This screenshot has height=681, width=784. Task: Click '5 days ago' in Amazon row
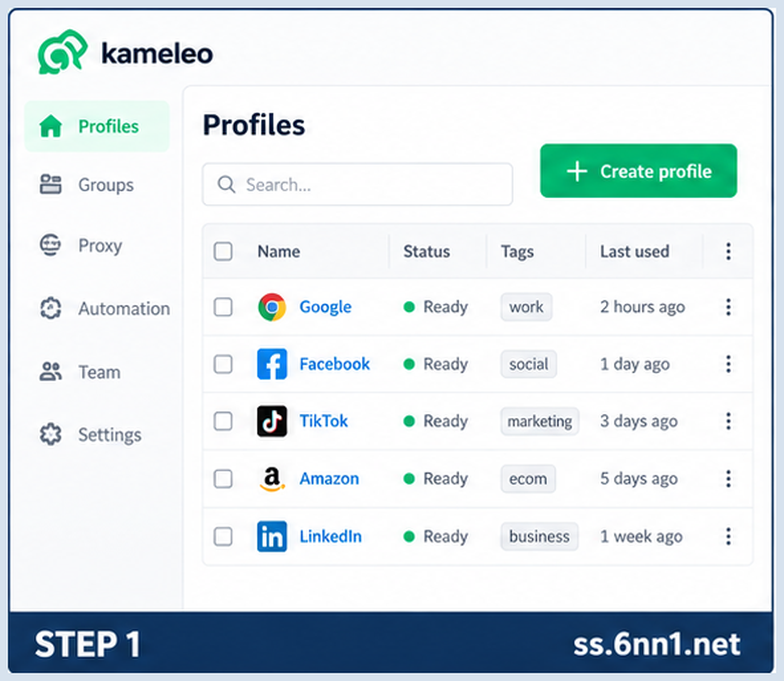point(639,479)
